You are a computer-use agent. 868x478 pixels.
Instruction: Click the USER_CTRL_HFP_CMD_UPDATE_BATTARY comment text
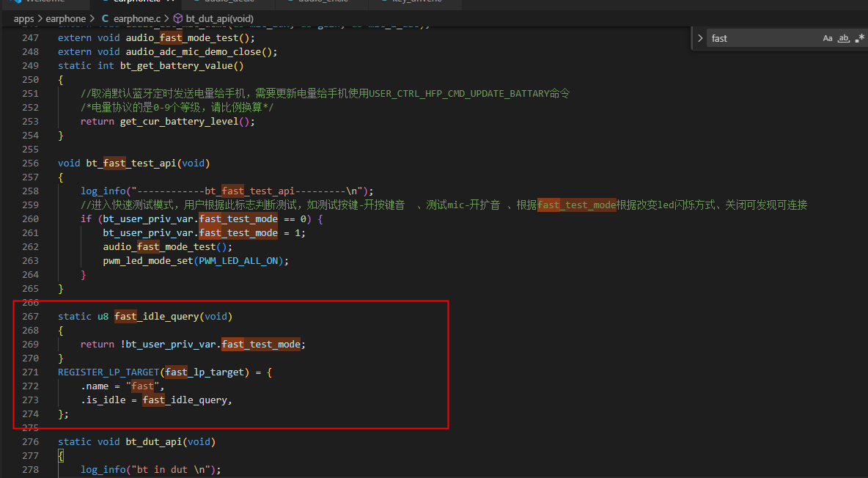click(x=459, y=93)
